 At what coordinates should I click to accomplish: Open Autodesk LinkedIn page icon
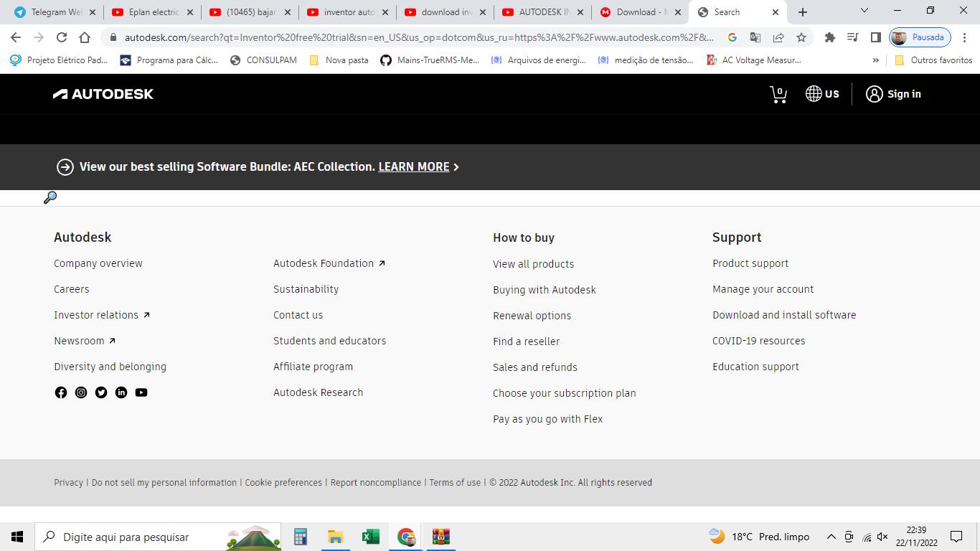coord(121,392)
